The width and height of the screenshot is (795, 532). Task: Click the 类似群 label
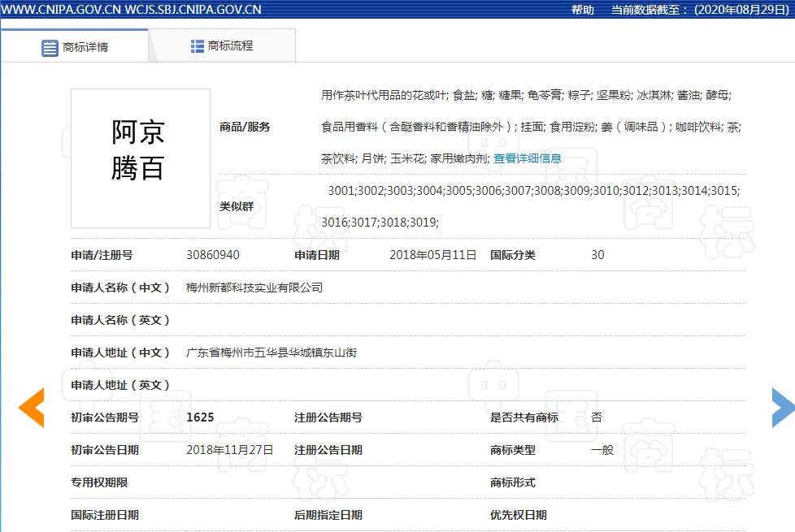click(x=237, y=207)
